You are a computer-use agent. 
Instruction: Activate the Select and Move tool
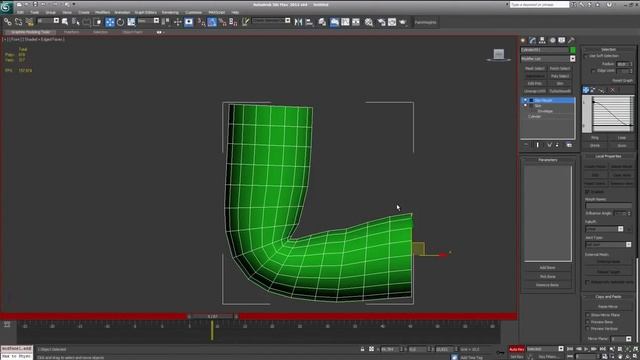[x=110, y=22]
